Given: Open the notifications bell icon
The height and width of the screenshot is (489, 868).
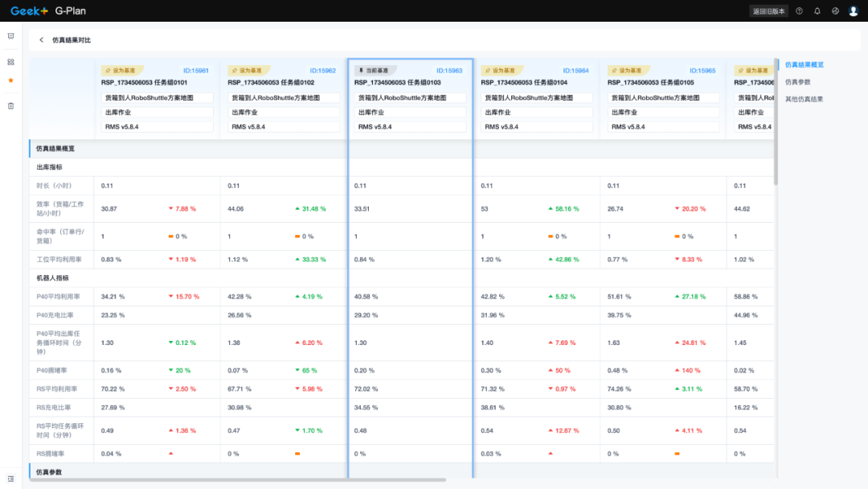Looking at the screenshot, I should pos(817,10).
